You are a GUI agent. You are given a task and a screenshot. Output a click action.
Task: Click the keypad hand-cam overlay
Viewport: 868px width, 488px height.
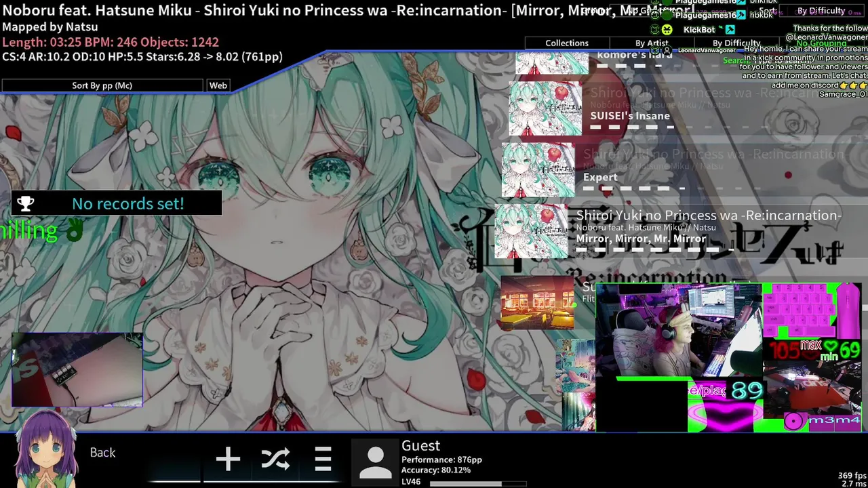[77, 369]
